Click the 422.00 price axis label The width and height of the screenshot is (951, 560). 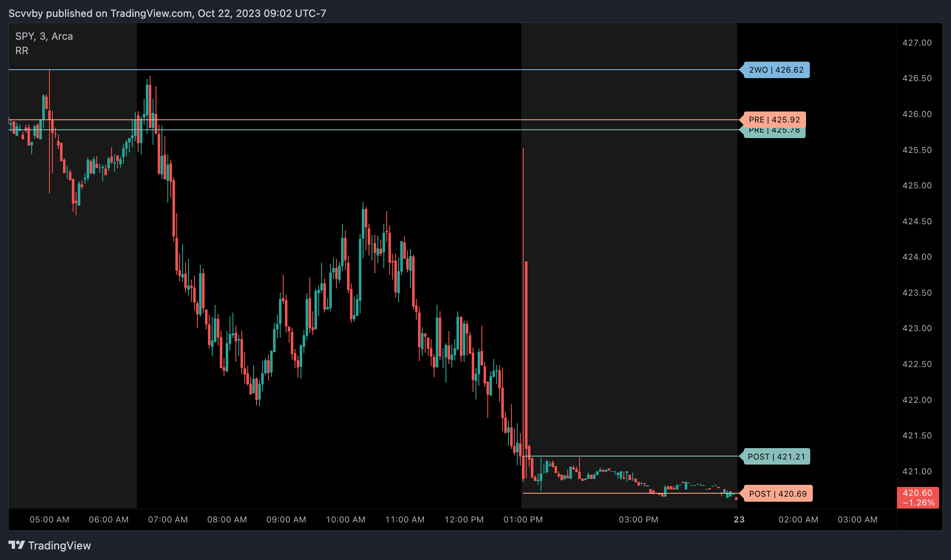click(x=917, y=400)
